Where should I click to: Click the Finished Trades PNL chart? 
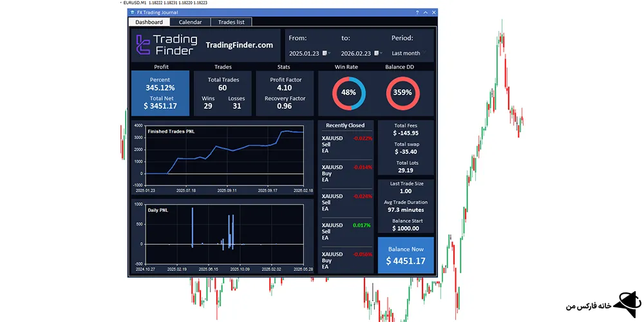[x=223, y=155]
